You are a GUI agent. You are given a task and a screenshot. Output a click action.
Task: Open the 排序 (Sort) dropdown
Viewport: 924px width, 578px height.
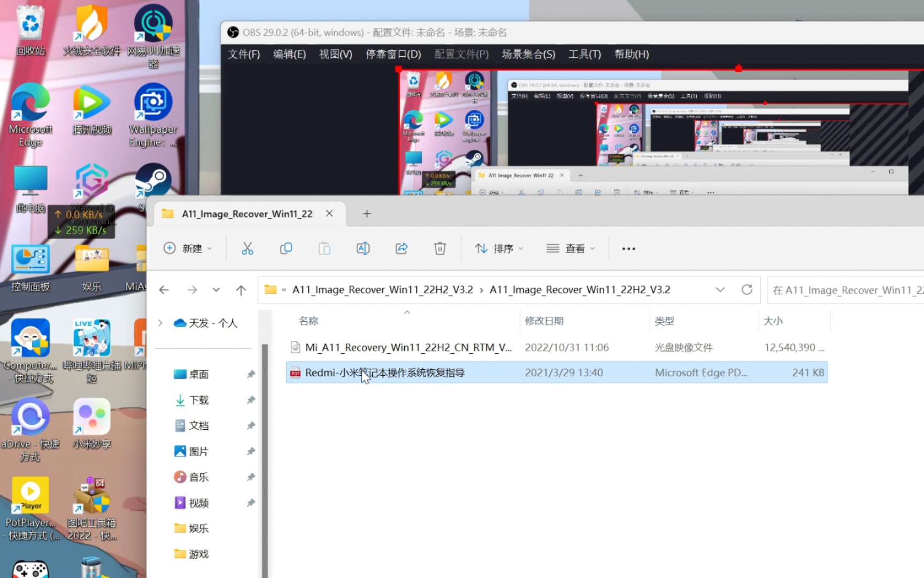click(499, 248)
